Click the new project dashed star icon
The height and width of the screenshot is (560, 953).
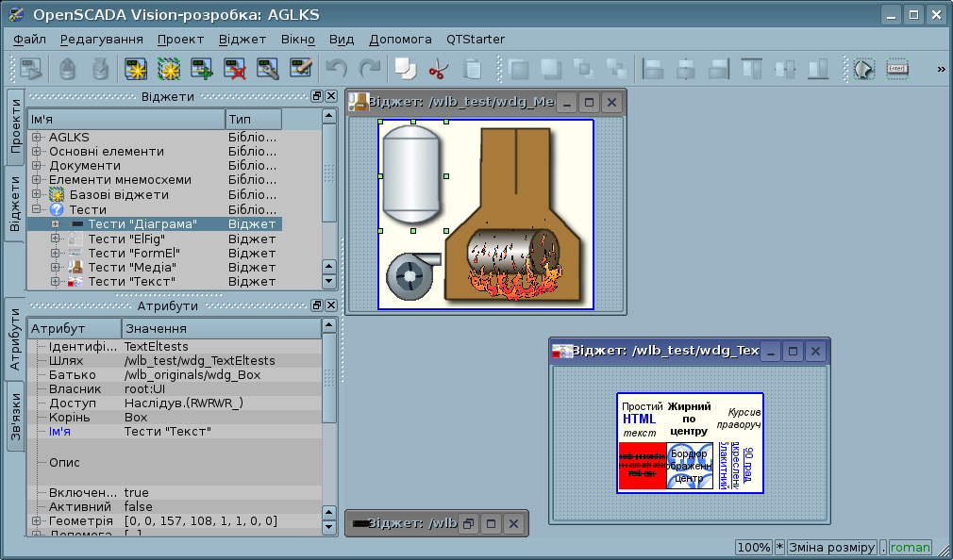(x=170, y=69)
